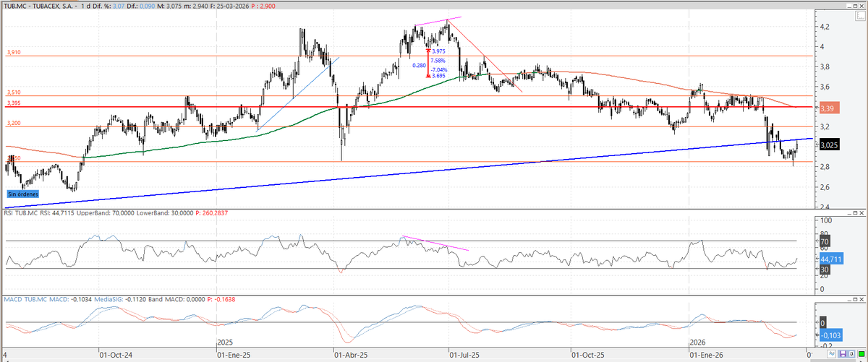Screen dimensions: 868x362
Task: Click the RSI 44,711 value tag
Action: click(830, 258)
